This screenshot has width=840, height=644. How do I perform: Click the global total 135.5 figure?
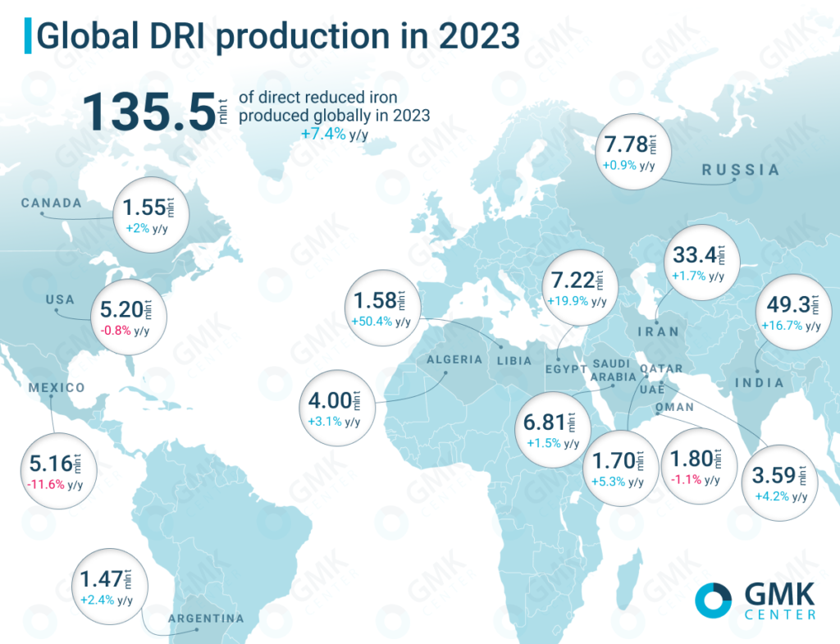147,112
